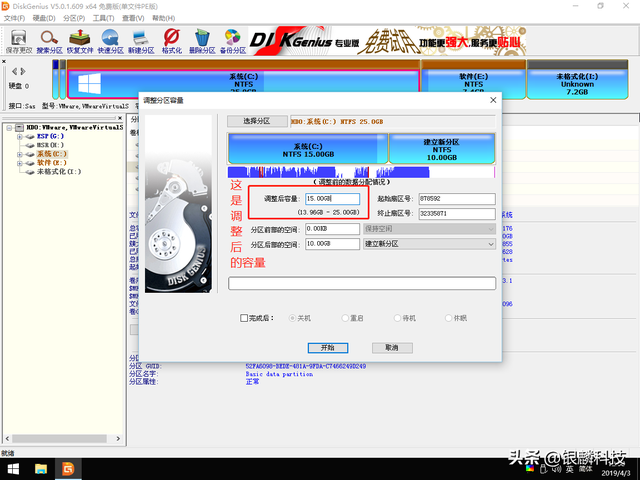Click the Backup Partition (备份分区) icon
This screenshot has width=640, height=480.
point(233,41)
